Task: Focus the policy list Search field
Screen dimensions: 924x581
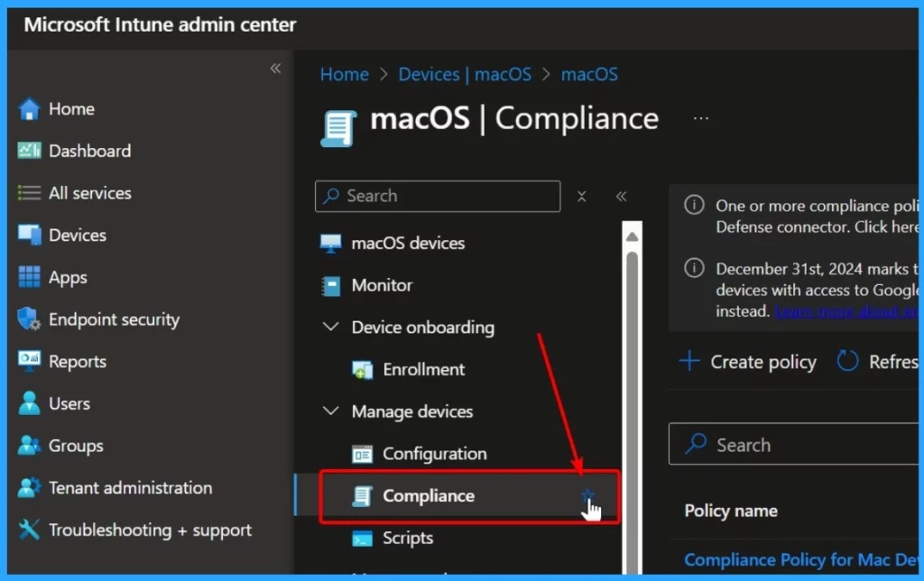Action: [793, 444]
